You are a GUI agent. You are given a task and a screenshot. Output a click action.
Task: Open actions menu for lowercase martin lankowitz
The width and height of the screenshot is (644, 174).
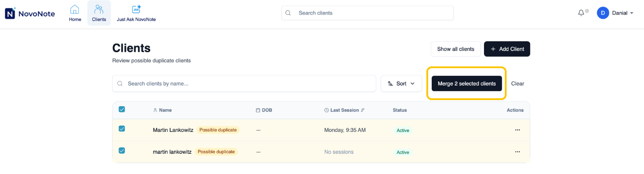coord(517,151)
